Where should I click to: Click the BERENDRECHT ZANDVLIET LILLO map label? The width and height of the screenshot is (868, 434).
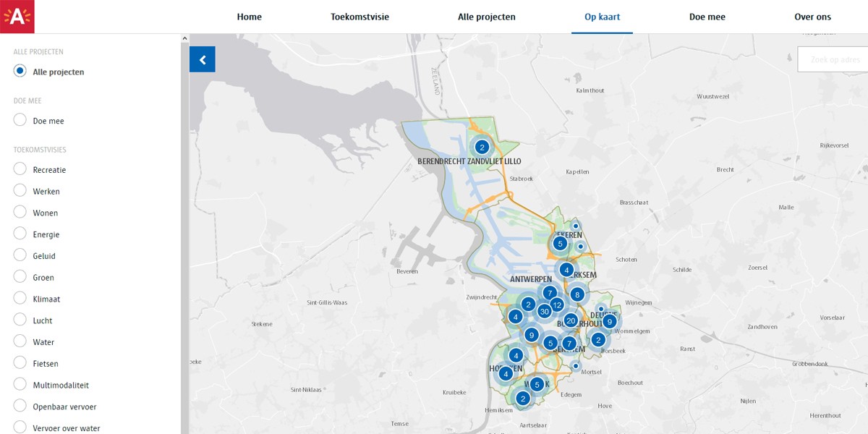point(469,161)
